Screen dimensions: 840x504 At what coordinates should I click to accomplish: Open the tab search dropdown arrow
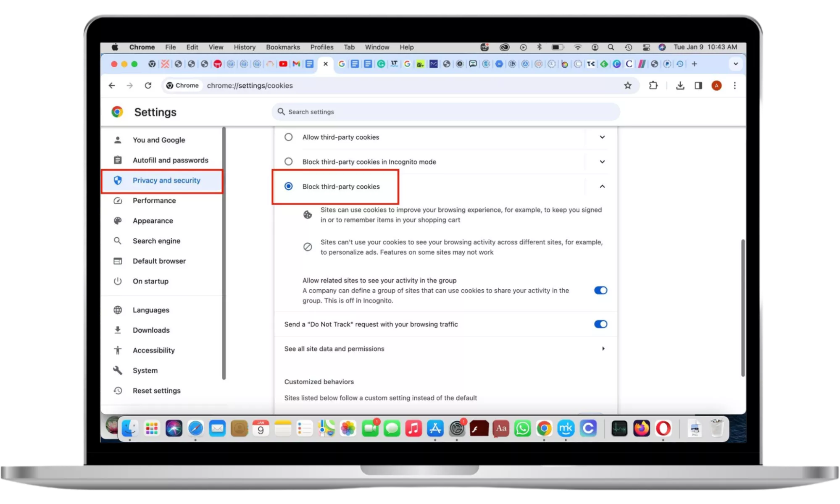pos(735,64)
